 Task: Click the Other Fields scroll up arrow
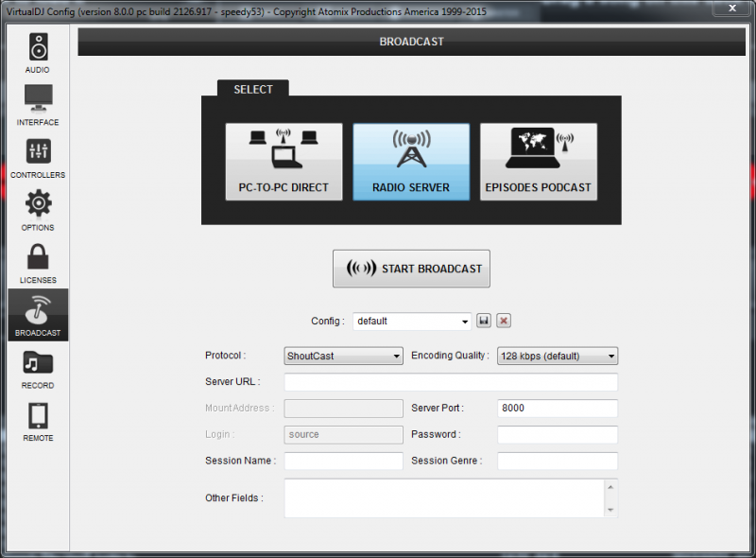[x=610, y=487]
